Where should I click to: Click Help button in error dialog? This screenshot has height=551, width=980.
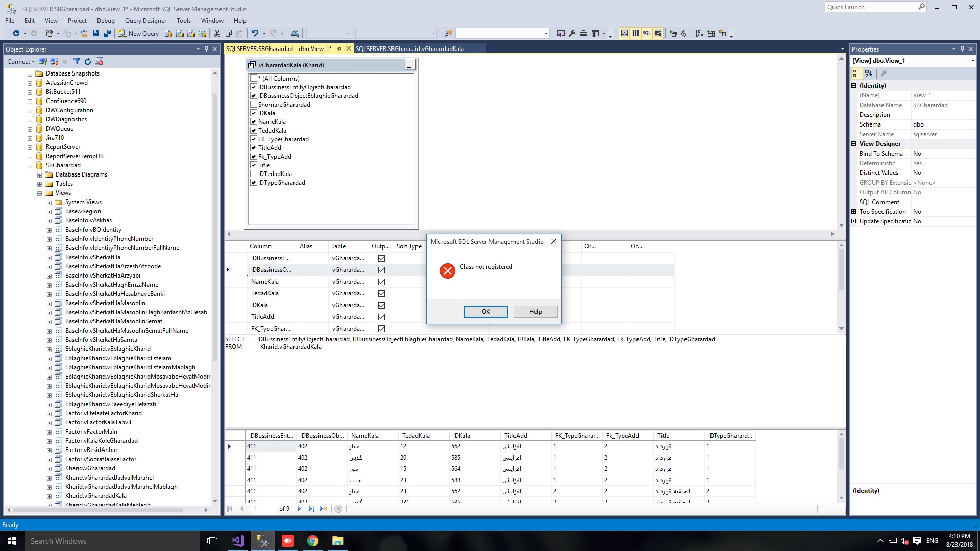(535, 312)
